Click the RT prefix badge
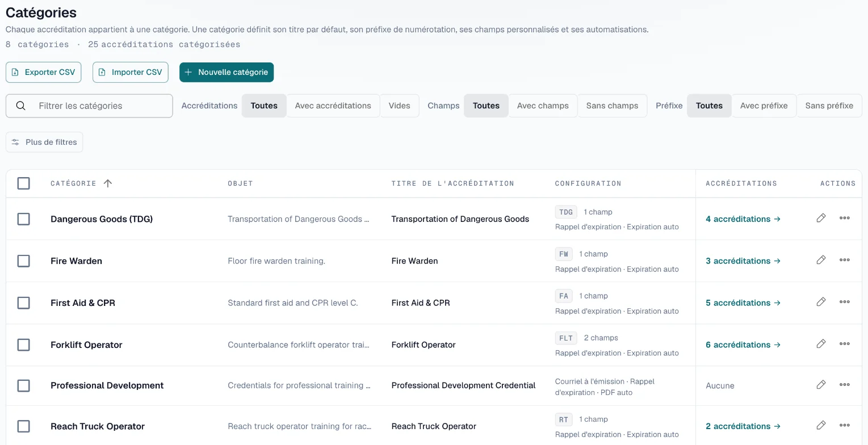This screenshot has height=445, width=868. 564,419
